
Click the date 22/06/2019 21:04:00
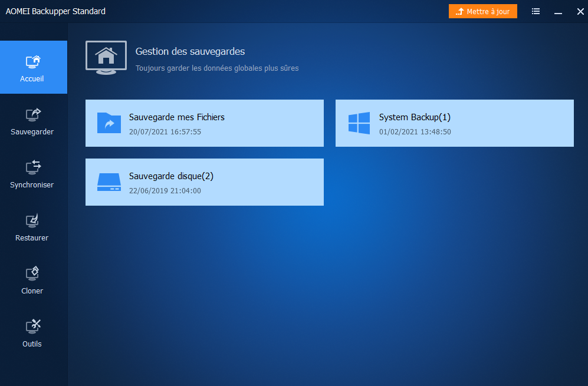[165, 191]
